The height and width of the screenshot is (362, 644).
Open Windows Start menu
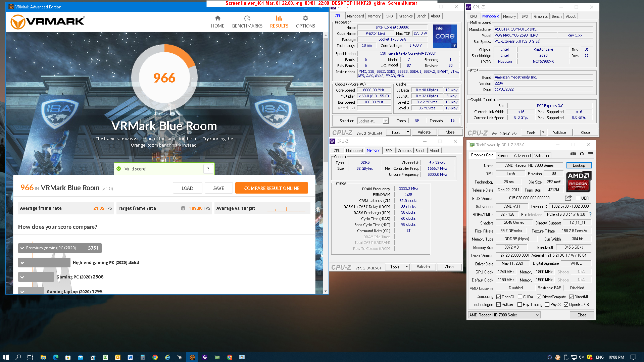(x=6, y=357)
